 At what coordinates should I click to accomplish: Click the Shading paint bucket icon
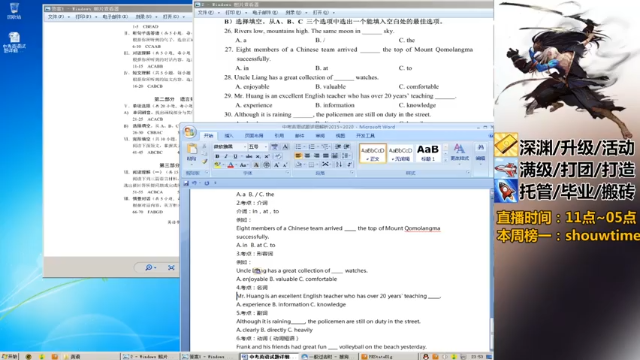tap(299, 164)
